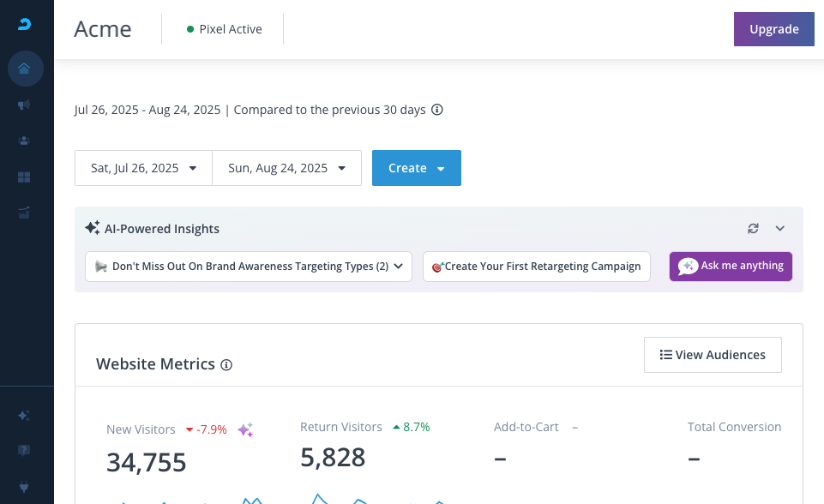Open the Sat, Jul 26, 2025 start date dropdown
The image size is (824, 504).
click(x=143, y=168)
